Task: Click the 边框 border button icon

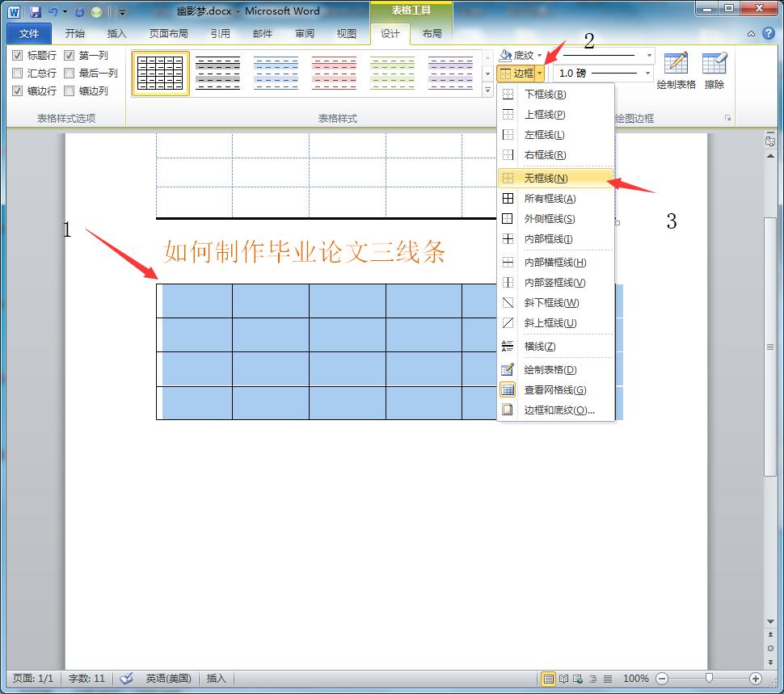Action: pyautogui.click(x=516, y=74)
